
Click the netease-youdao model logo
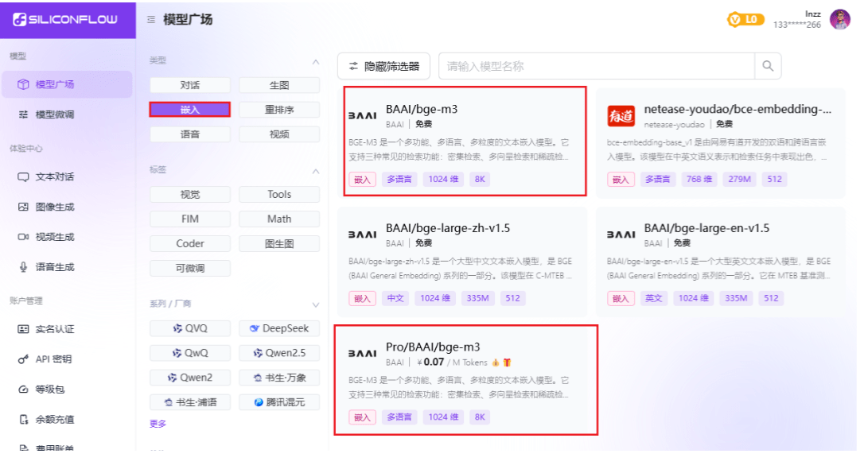621,116
